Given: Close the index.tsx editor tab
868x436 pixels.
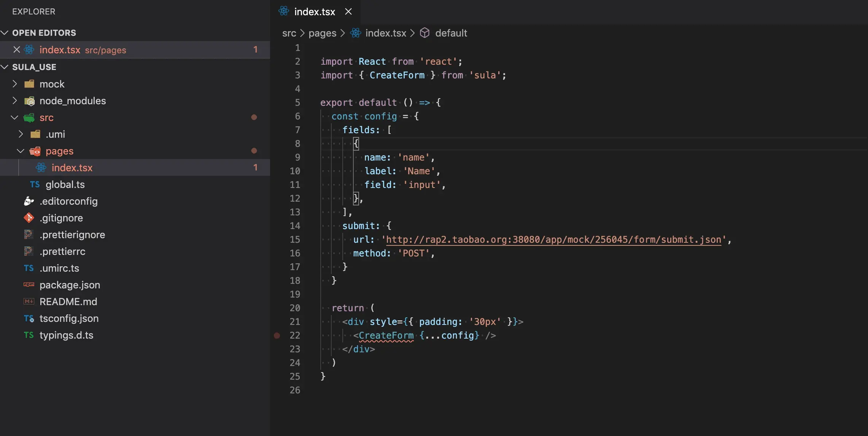Looking at the screenshot, I should (348, 12).
